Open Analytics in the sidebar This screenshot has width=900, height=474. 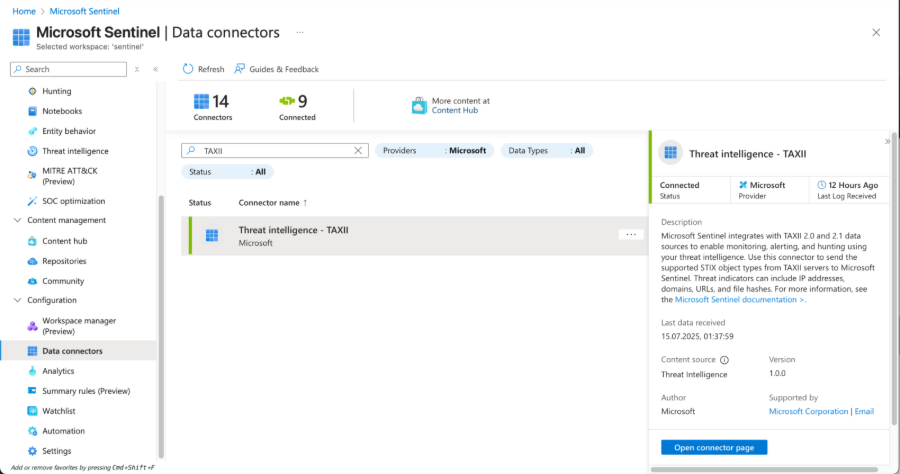click(58, 371)
